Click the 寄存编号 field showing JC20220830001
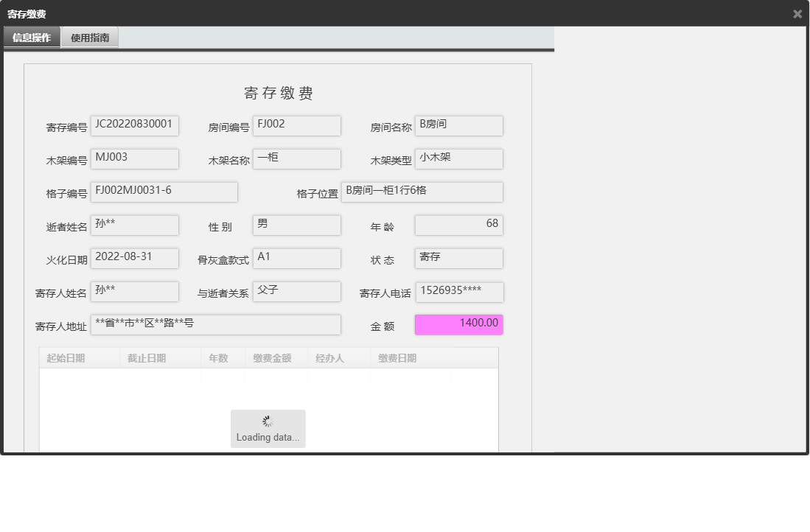Viewport: 810px width, 532px height. (135, 125)
